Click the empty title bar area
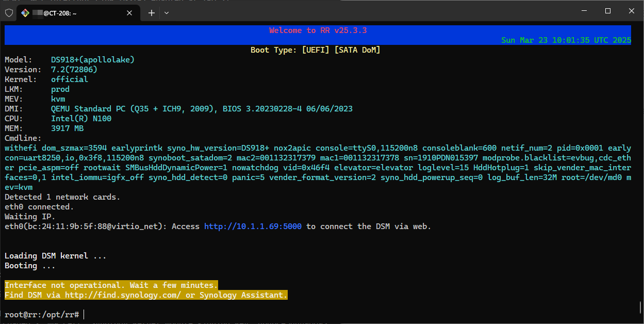Viewport: 644px width, 324px height. 361,11
